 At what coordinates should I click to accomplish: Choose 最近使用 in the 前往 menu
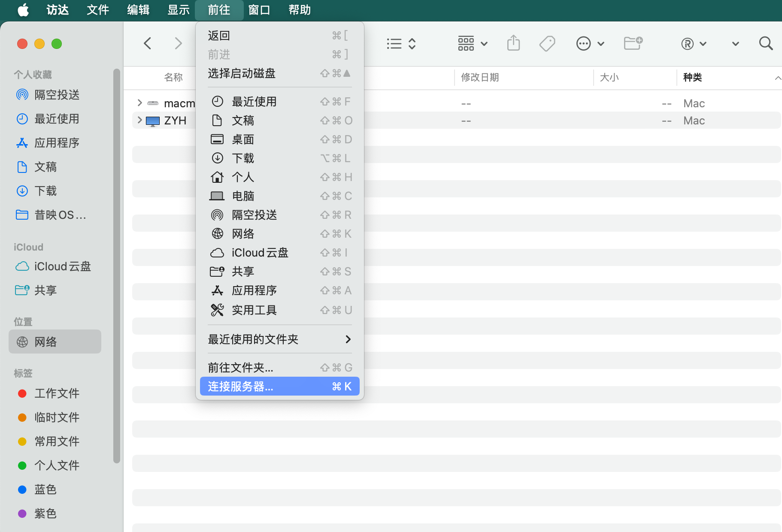[x=280, y=102]
